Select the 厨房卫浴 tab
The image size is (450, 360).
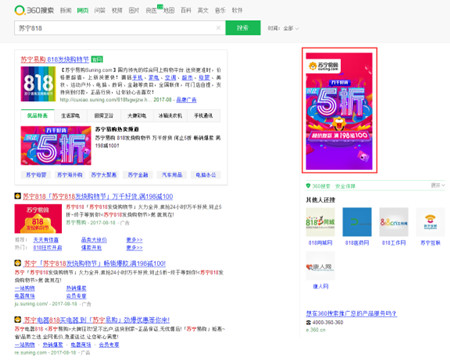pos(104,116)
